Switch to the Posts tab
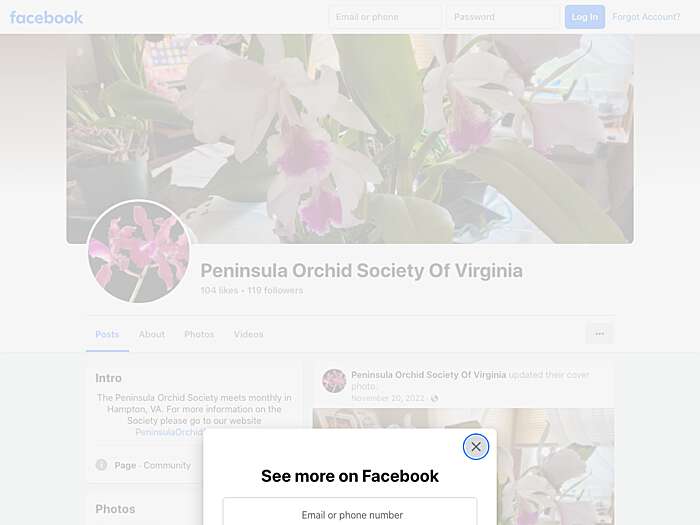 (x=107, y=334)
